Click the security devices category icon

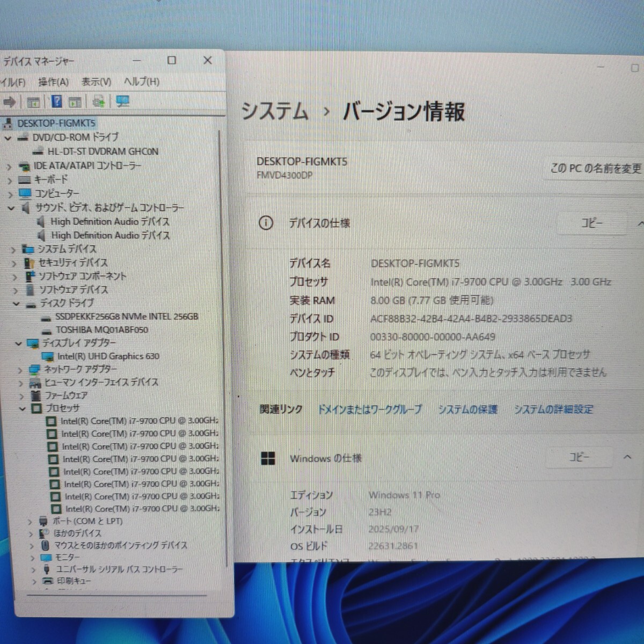(x=30, y=263)
